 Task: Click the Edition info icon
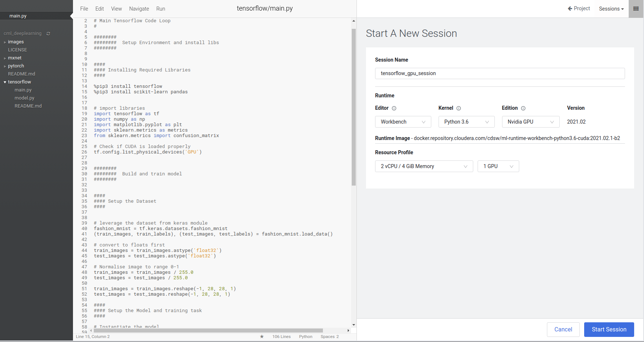pyautogui.click(x=523, y=108)
